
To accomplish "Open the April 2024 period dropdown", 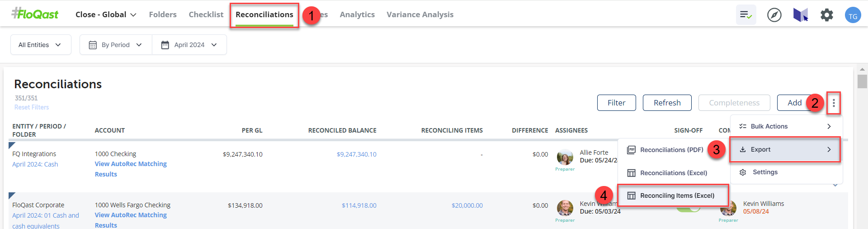I will pyautogui.click(x=189, y=45).
